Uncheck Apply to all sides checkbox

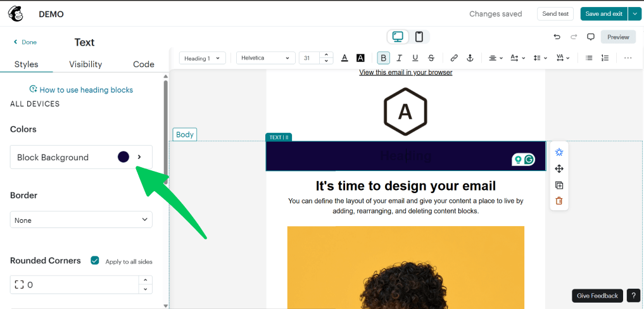tap(95, 260)
